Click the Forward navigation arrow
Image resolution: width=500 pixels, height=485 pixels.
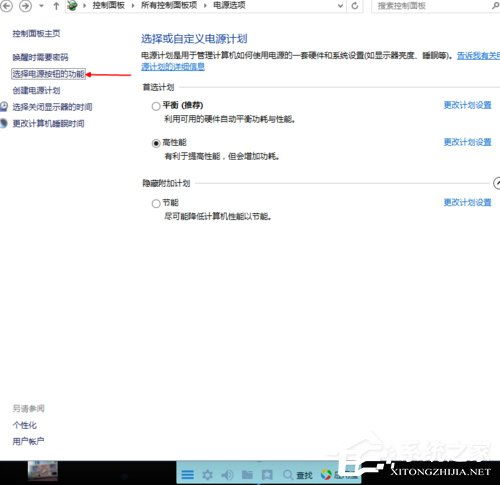tap(25, 6)
